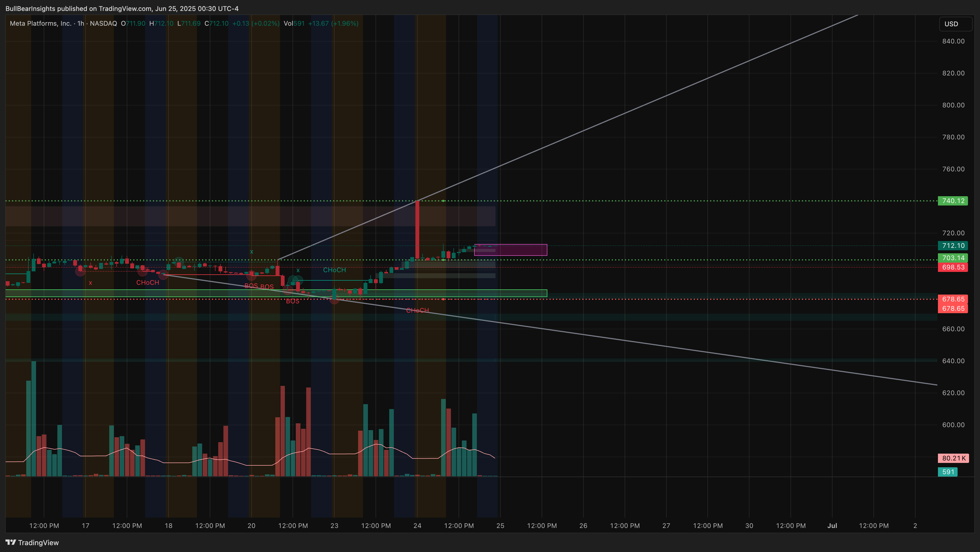The height and width of the screenshot is (552, 980).
Task: Select the magenta rectangle price zone
Action: click(510, 250)
